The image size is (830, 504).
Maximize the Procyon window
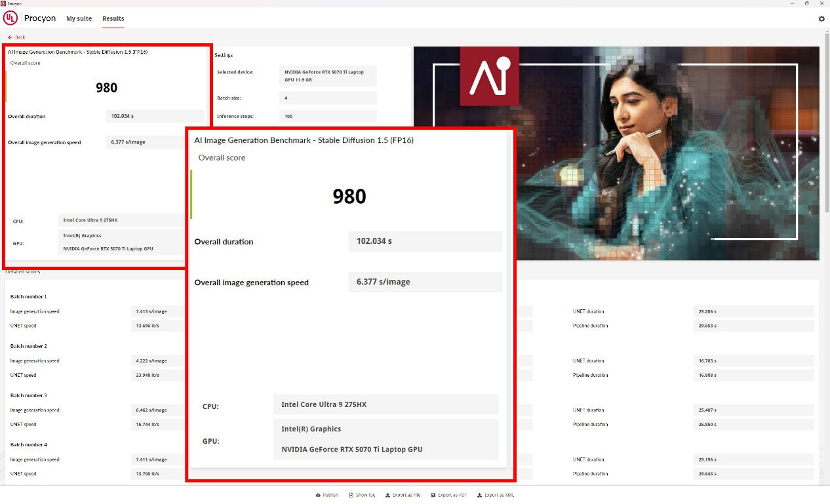click(x=806, y=3)
